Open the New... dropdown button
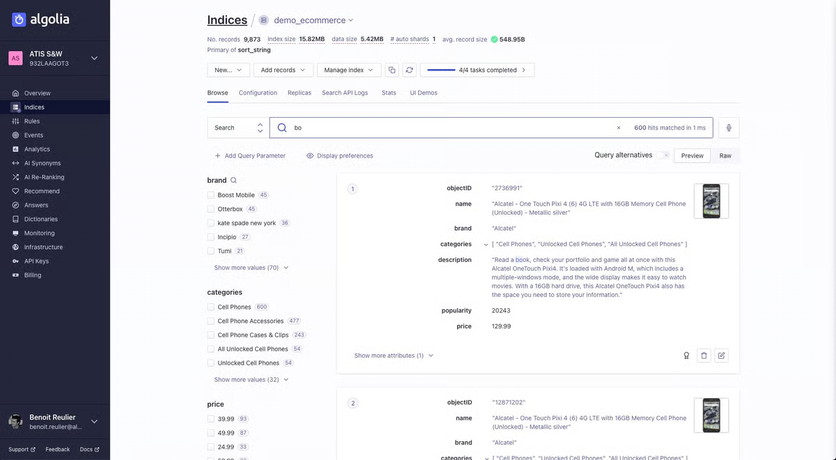Viewport: 836px width, 460px height. [x=228, y=70]
